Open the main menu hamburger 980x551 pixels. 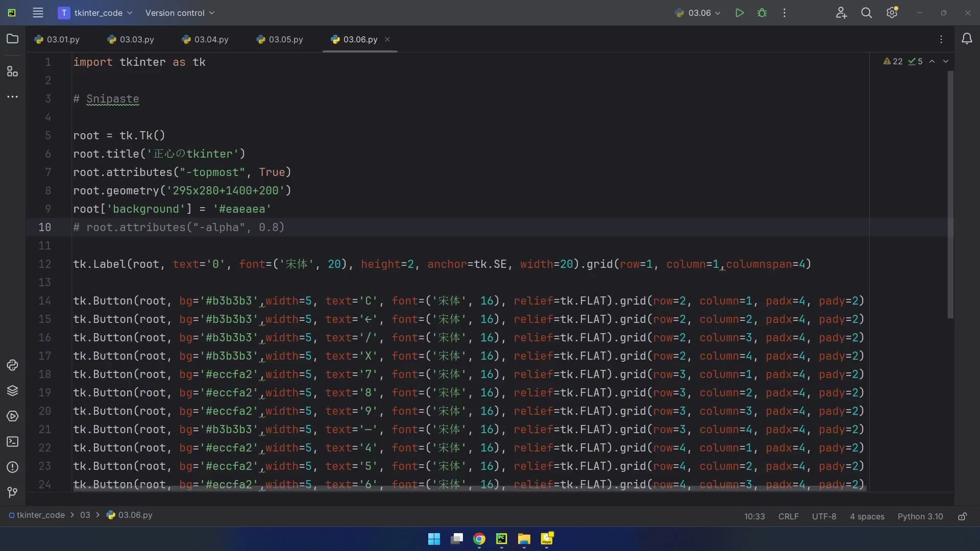(x=38, y=13)
